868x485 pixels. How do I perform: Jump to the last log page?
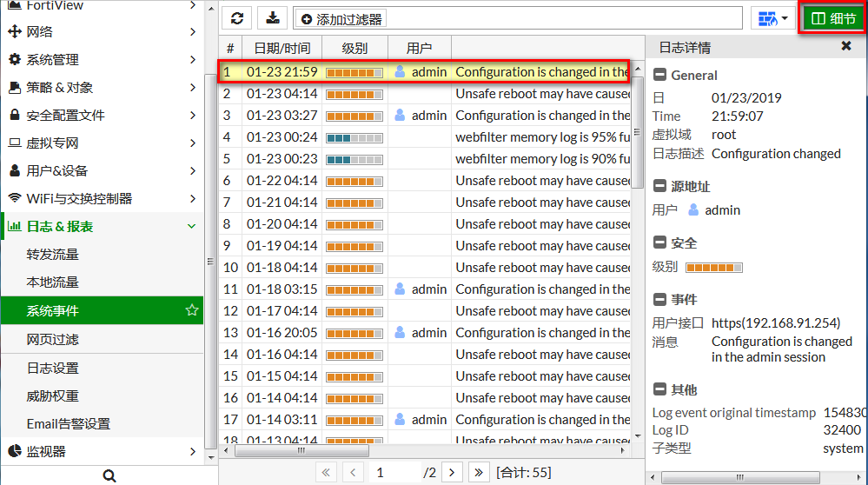click(479, 472)
